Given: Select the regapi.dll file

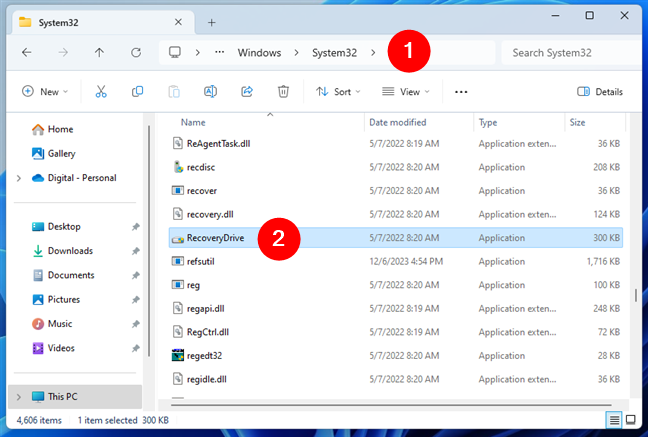Looking at the screenshot, I should [x=395, y=308].
